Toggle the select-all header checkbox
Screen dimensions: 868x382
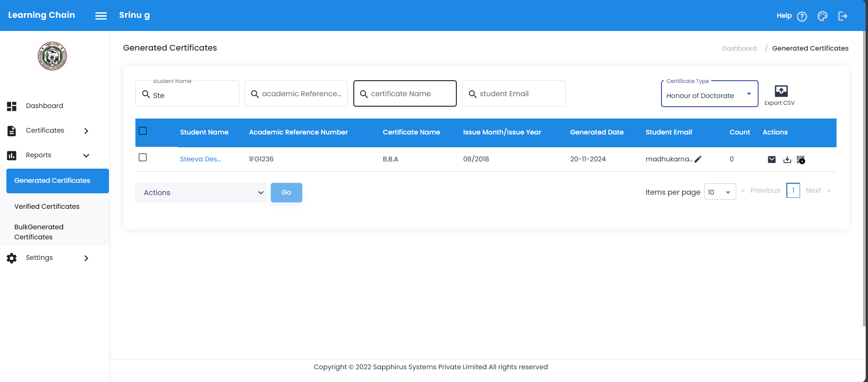pos(143,131)
